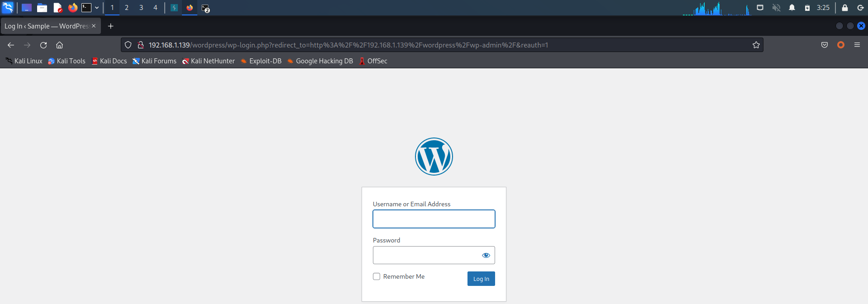Open the Exploit-DB bookmark
868x304 pixels.
pos(261,61)
